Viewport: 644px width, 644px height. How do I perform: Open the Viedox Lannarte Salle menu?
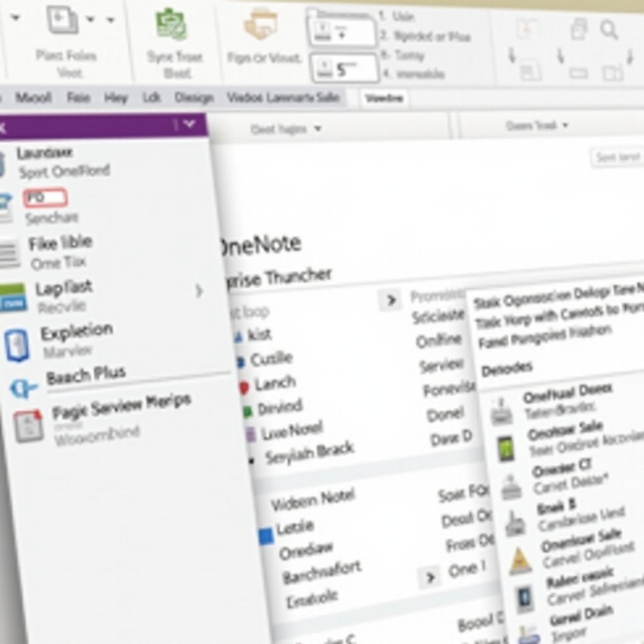283,97
